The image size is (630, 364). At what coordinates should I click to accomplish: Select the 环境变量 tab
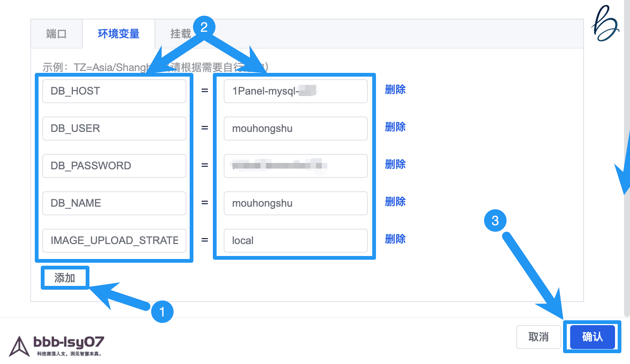point(118,34)
